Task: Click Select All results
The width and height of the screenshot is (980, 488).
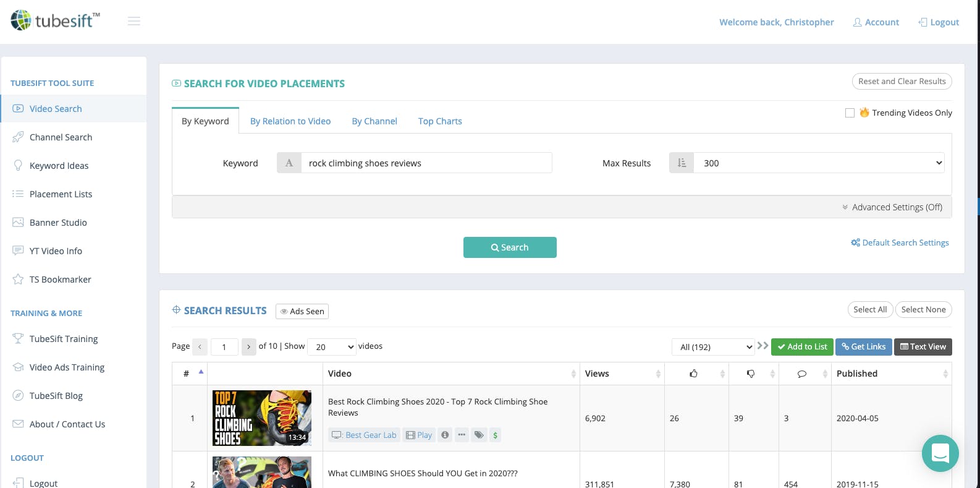Action: (870, 310)
